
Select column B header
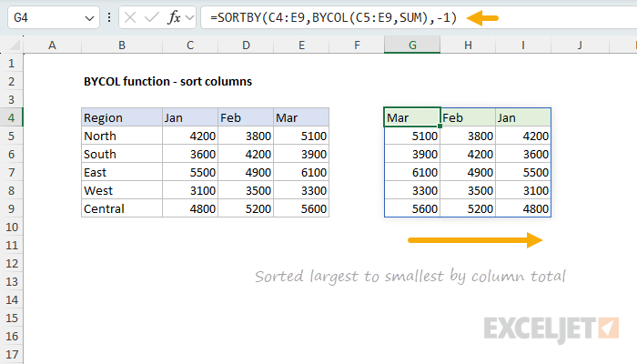121,45
